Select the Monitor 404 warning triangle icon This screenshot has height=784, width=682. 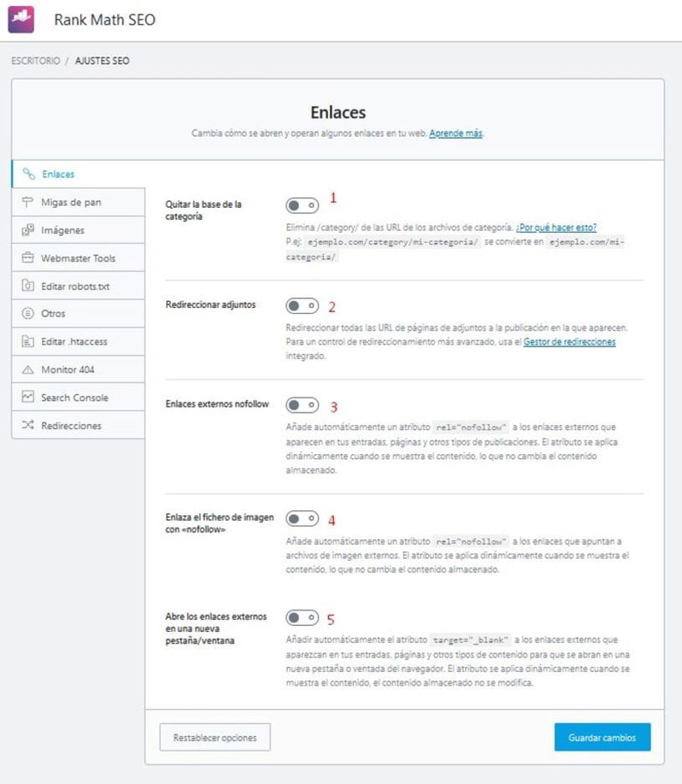tap(27, 369)
